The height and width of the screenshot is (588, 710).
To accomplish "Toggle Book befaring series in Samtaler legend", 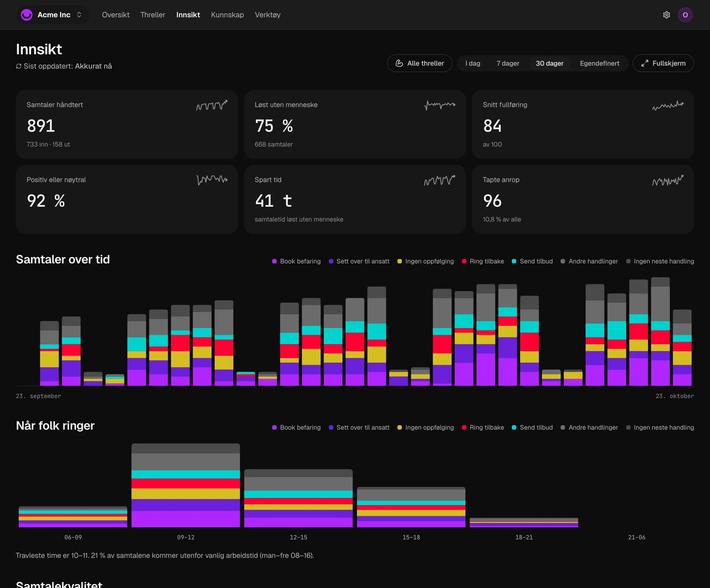I will (x=296, y=261).
